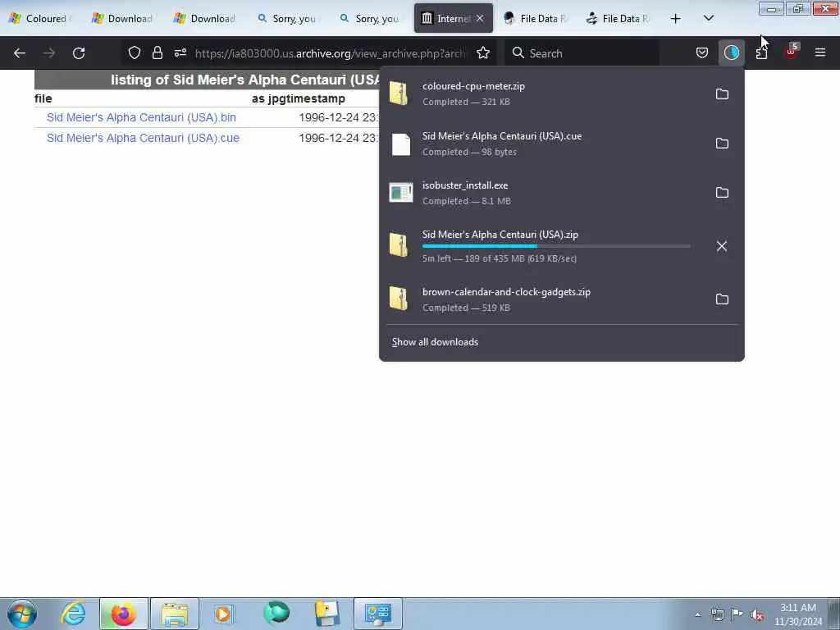Open site permissions icon in address bar

tap(180, 52)
